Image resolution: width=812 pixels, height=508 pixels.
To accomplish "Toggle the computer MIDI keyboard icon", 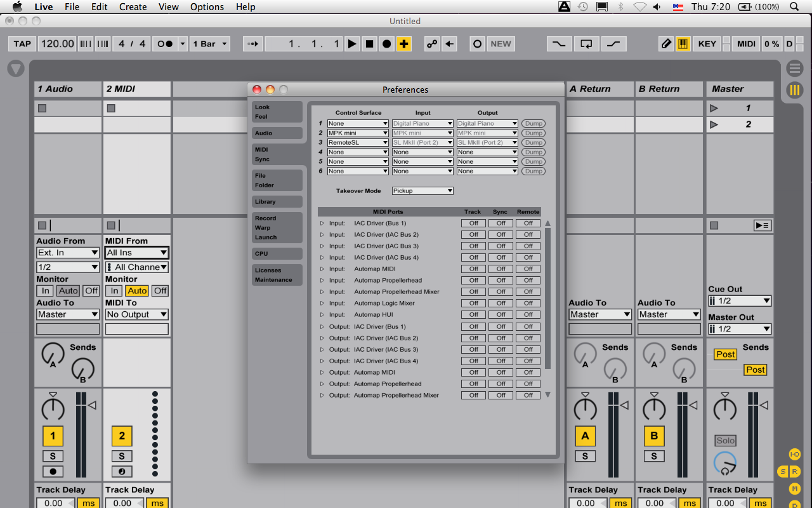I will point(683,44).
